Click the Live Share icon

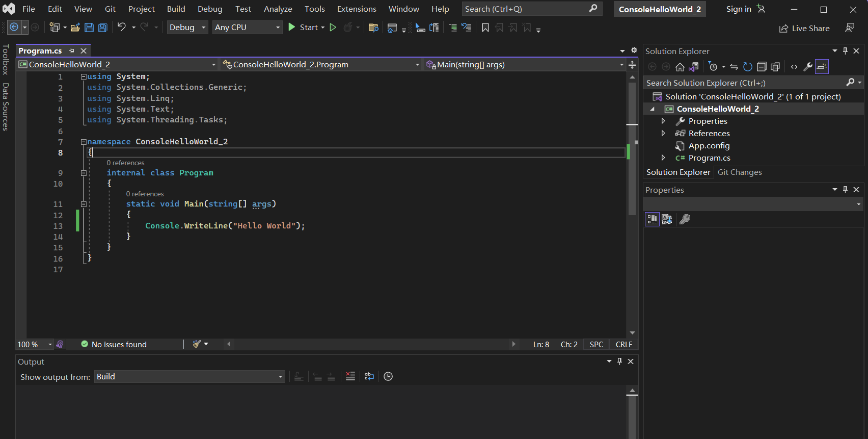coord(784,29)
